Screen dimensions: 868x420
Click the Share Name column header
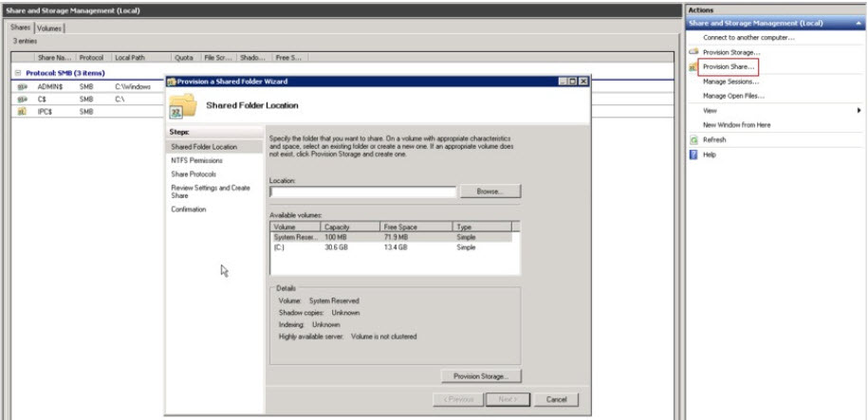click(54, 58)
